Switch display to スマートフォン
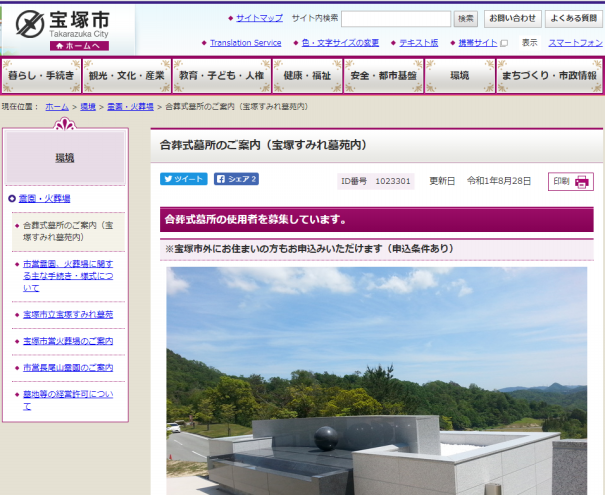Viewport: 605px width, 495px height. pos(575,43)
